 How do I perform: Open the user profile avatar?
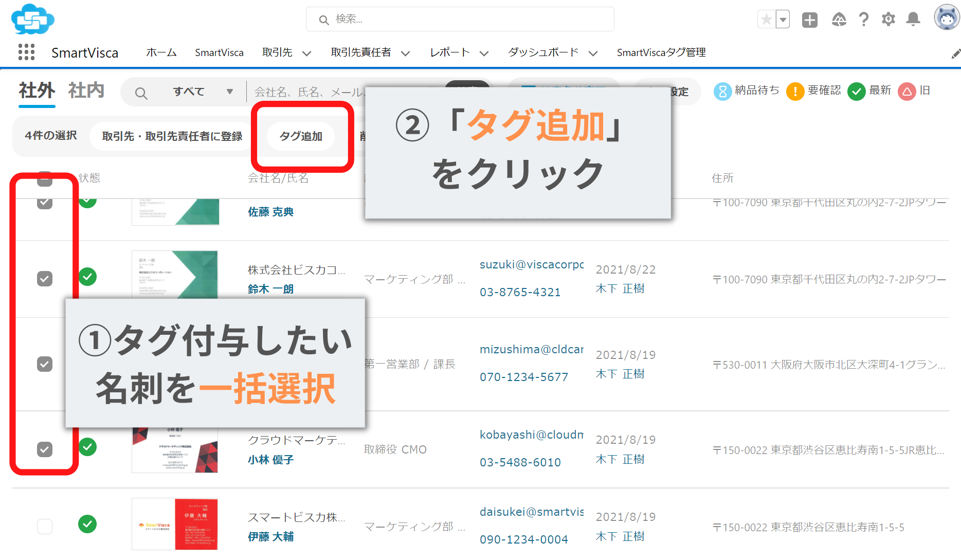point(947,17)
